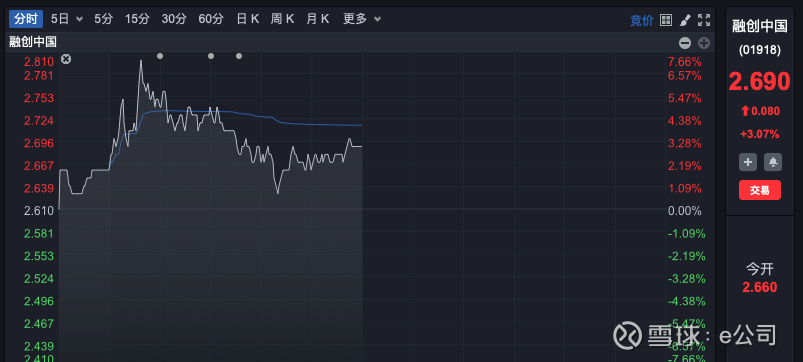
Task: Click the first event dot marker
Action: 160,56
